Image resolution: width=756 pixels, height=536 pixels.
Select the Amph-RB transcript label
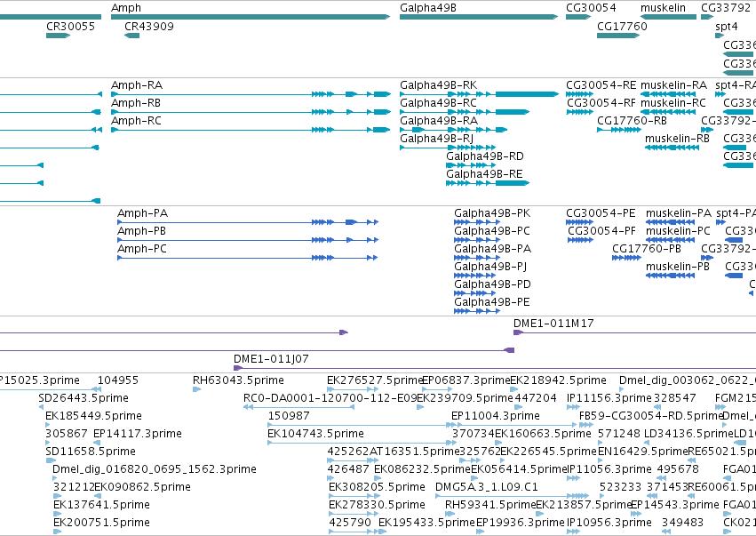(x=136, y=103)
